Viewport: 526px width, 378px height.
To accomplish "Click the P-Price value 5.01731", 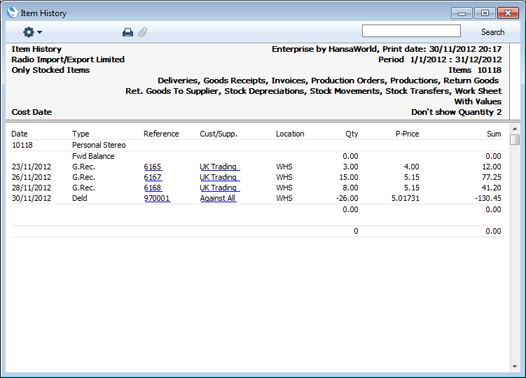I will click(x=405, y=198).
